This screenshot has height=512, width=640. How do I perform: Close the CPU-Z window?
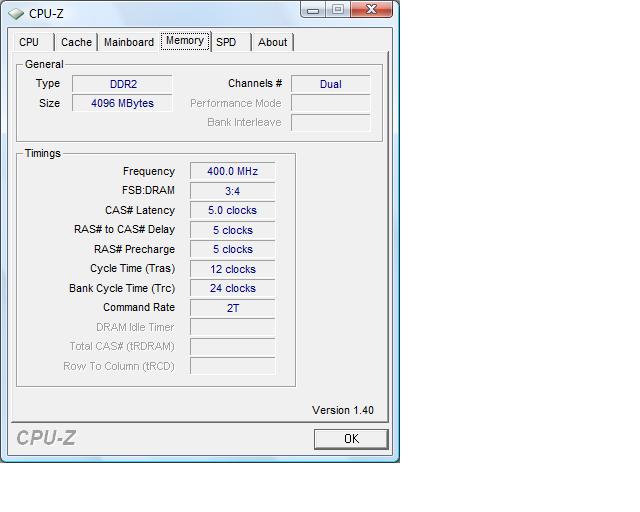(371, 9)
